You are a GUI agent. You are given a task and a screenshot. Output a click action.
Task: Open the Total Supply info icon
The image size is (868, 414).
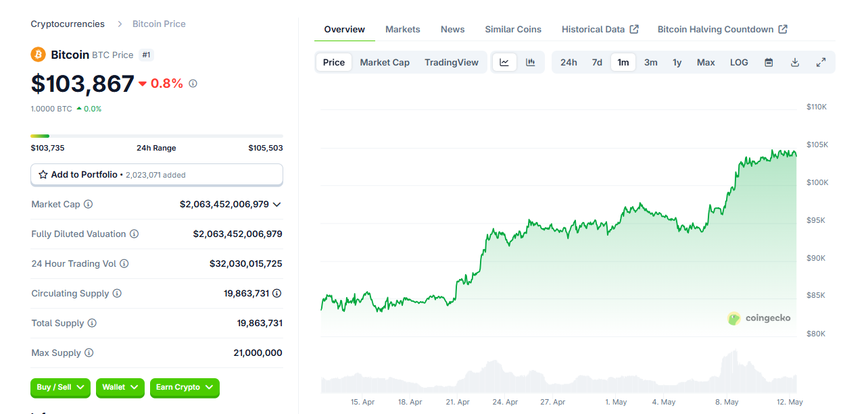click(x=92, y=323)
